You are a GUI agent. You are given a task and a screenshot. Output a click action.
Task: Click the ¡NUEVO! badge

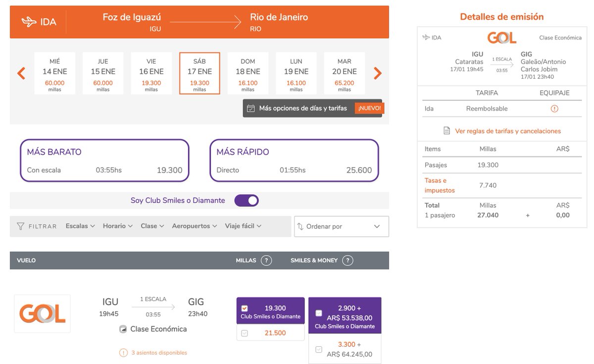369,108
